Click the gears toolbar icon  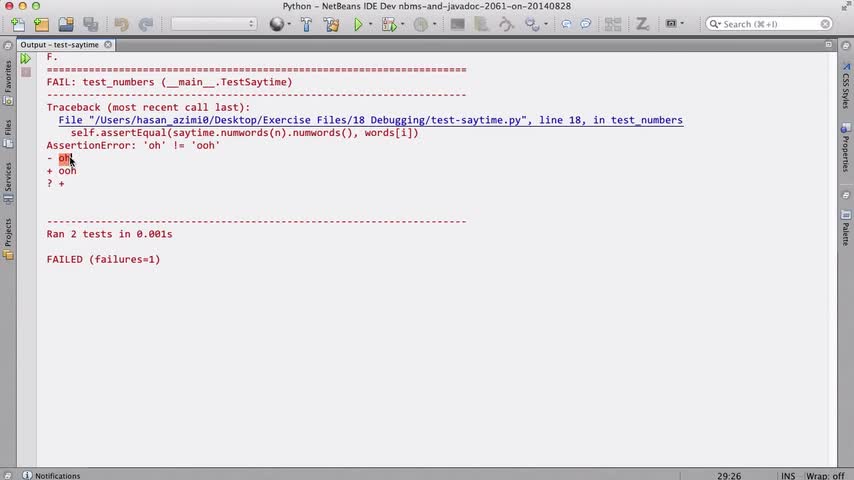(532, 24)
